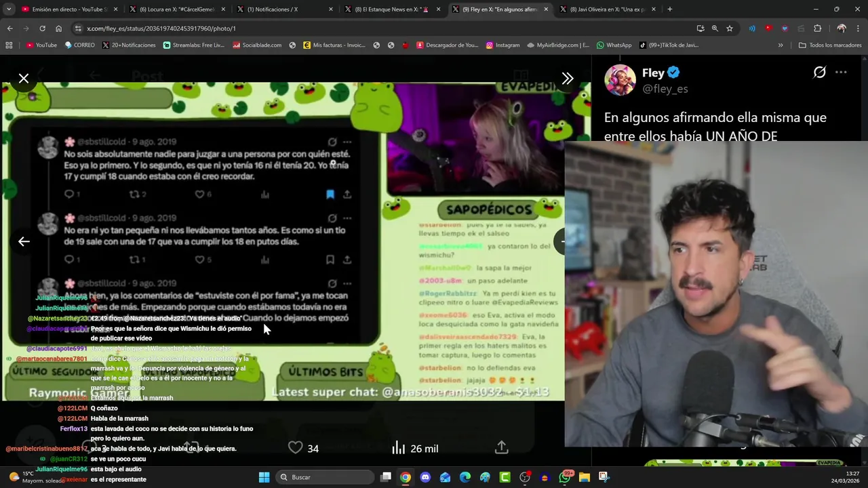
Task: Open a new browser tab
Action: coord(670,9)
